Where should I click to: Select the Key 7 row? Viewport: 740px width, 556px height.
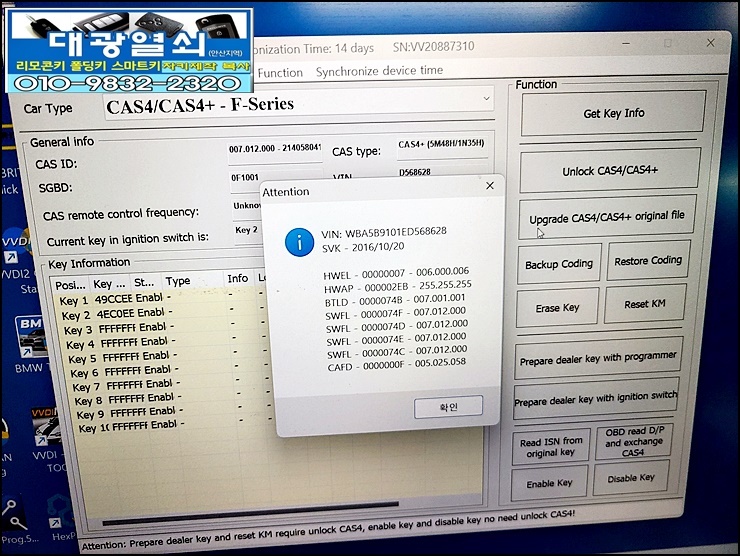(x=172, y=386)
